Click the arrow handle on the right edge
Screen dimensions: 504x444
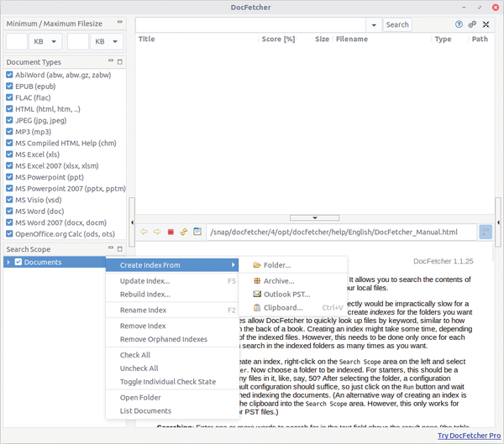[498, 222]
